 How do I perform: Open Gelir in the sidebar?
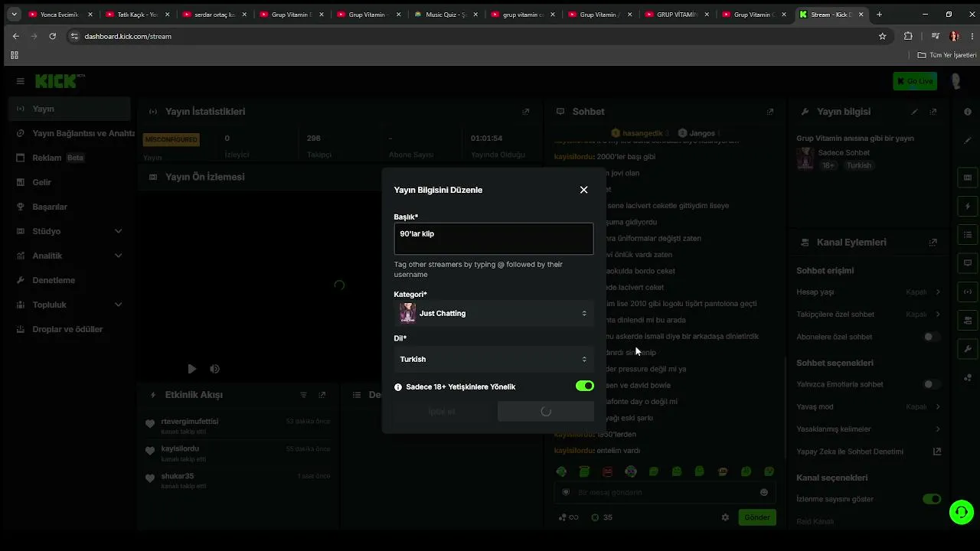pyautogui.click(x=70, y=182)
